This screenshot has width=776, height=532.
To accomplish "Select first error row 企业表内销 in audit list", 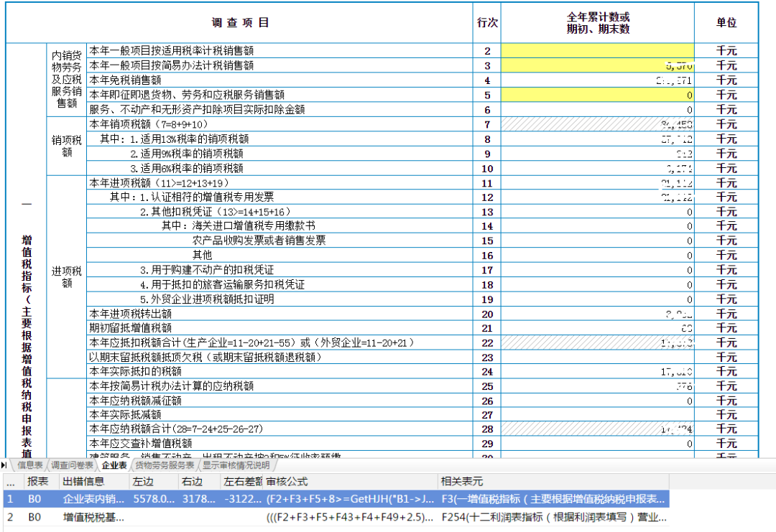I will pyautogui.click(x=93, y=498).
